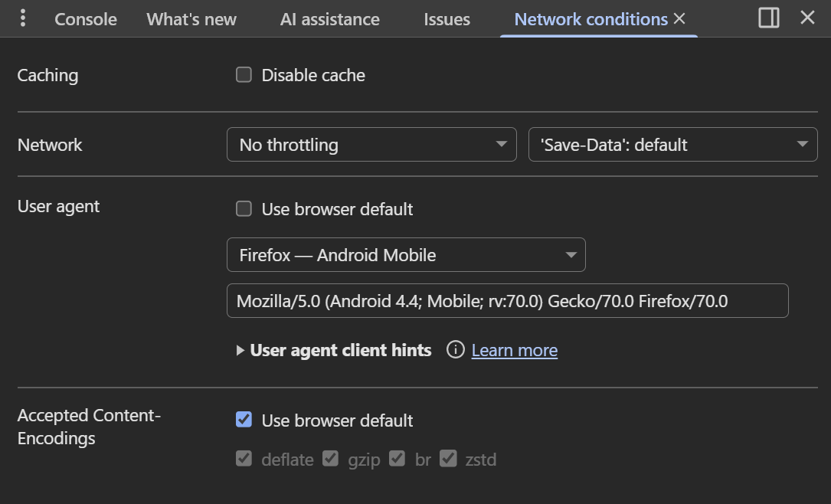This screenshot has height=504, width=831.
Task: Open the Firefox — Android Mobile dropdown
Action: tap(406, 255)
